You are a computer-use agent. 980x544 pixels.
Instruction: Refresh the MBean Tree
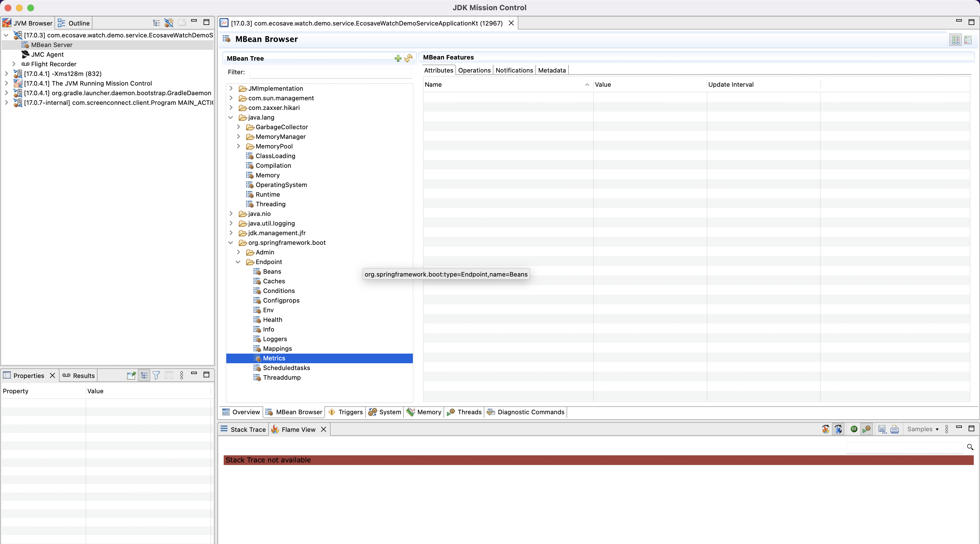click(x=409, y=58)
